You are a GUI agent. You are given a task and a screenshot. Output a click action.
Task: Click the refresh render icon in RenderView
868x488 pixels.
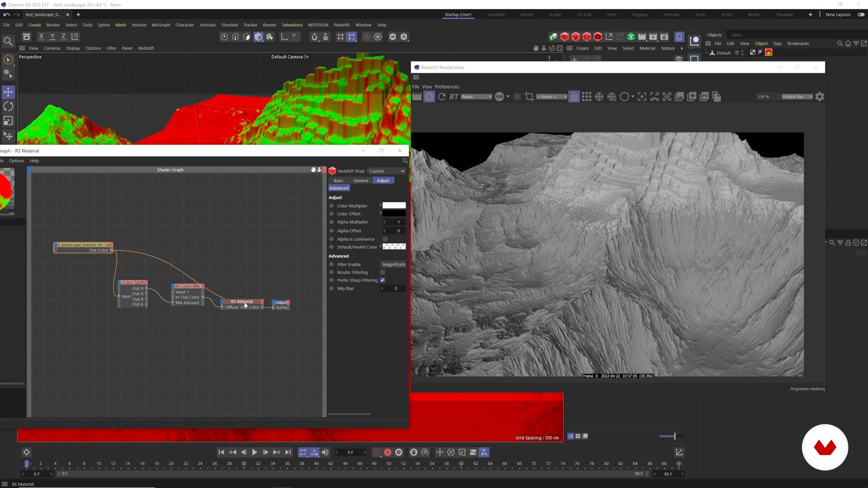coord(442,97)
